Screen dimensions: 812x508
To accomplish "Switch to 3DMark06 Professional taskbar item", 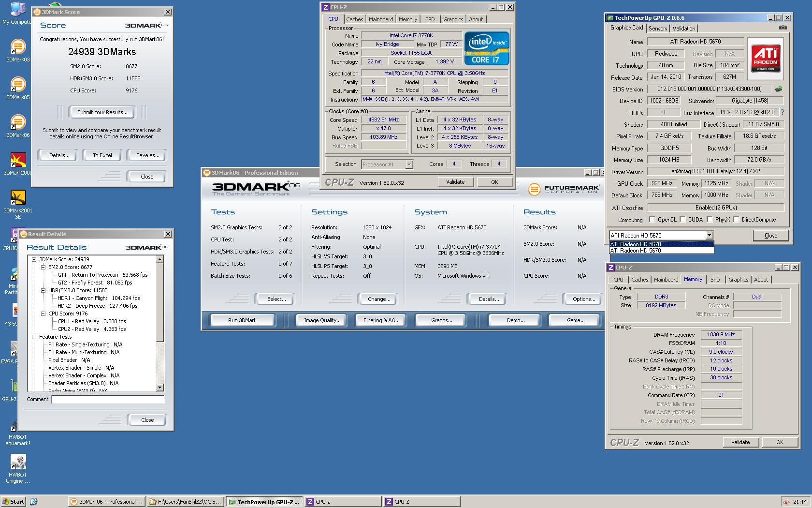I will click(x=107, y=502).
